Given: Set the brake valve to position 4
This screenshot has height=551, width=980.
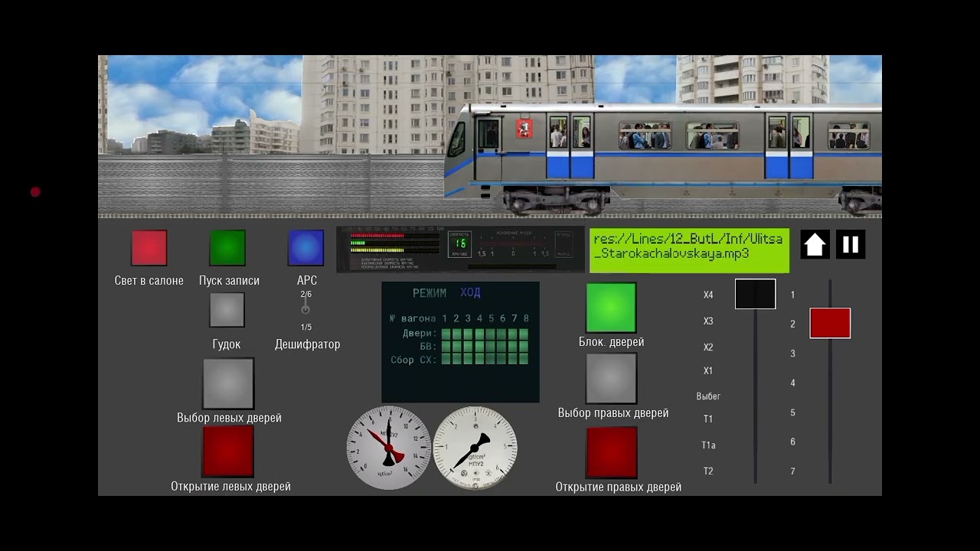Looking at the screenshot, I should 792,383.
